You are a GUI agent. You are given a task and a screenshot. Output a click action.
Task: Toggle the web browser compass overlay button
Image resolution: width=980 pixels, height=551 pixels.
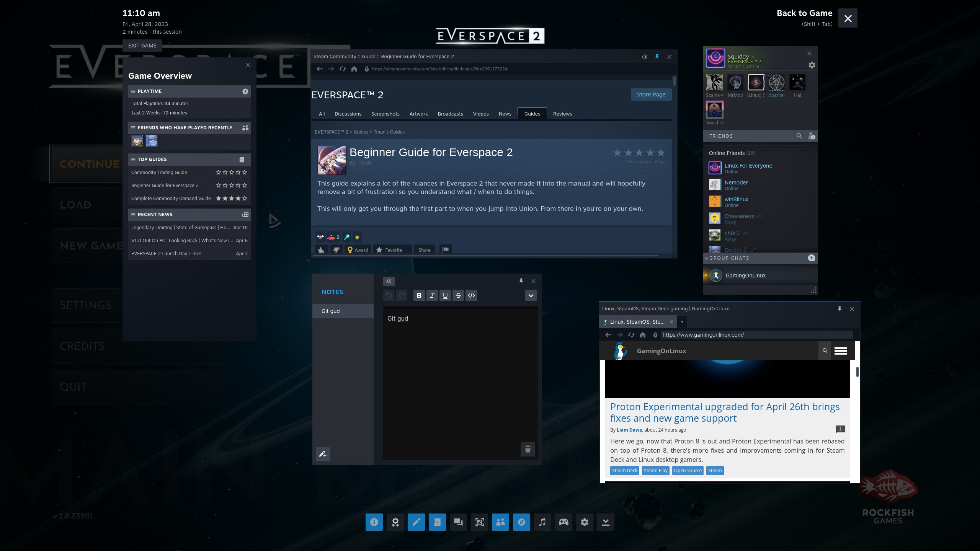pyautogui.click(x=521, y=522)
